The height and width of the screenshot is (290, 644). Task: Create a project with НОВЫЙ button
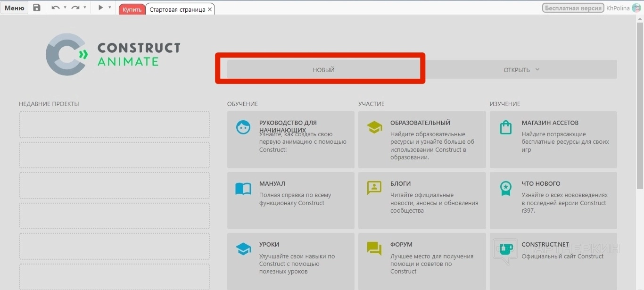tap(323, 70)
